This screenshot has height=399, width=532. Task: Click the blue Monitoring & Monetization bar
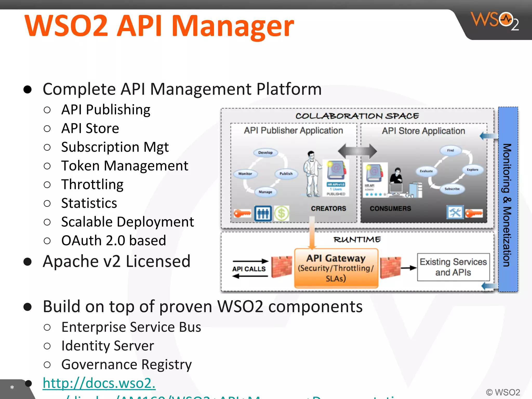[508, 199]
